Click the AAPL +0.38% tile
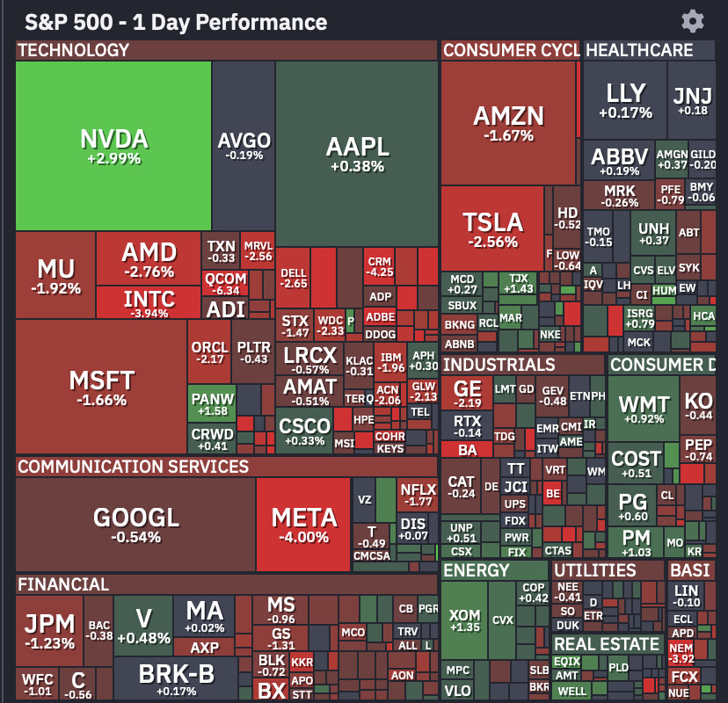 [357, 154]
